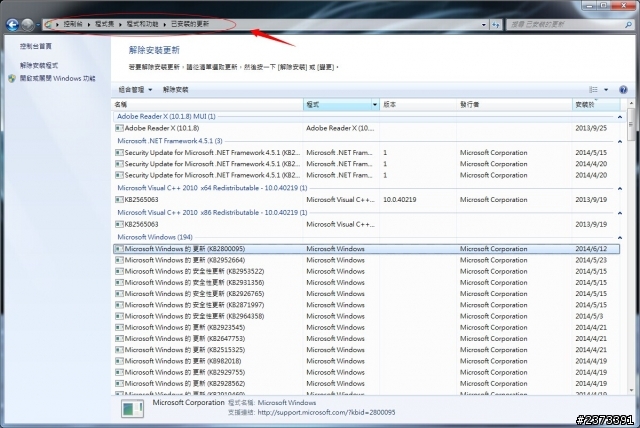Screen dimensions: 640x428
Task: Click the install date 2014/5/3
Action: [x=589, y=316]
